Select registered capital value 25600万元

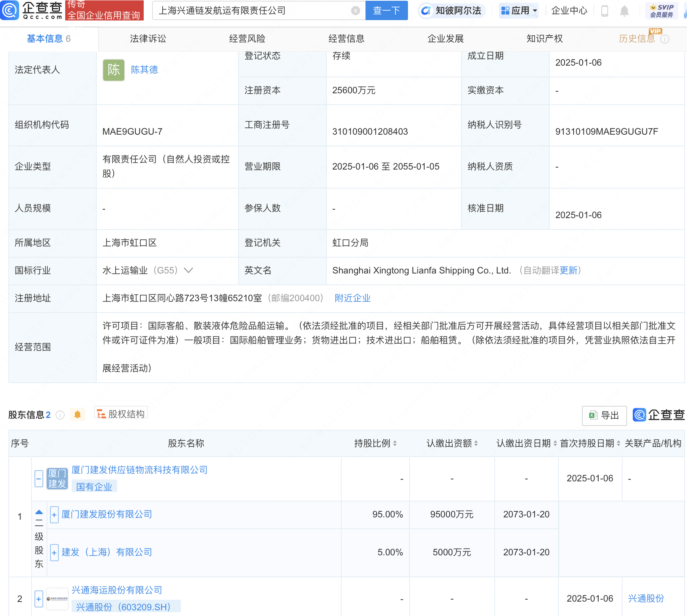(x=354, y=91)
